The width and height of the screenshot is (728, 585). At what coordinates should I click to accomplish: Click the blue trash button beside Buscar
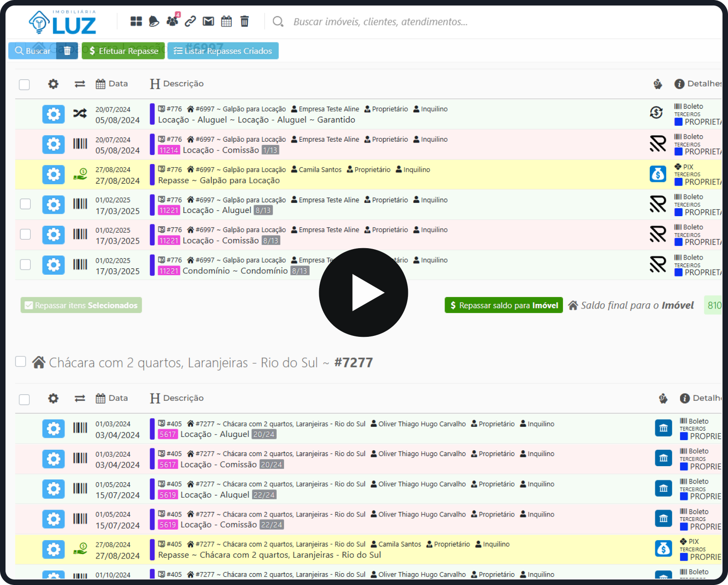coord(67,51)
